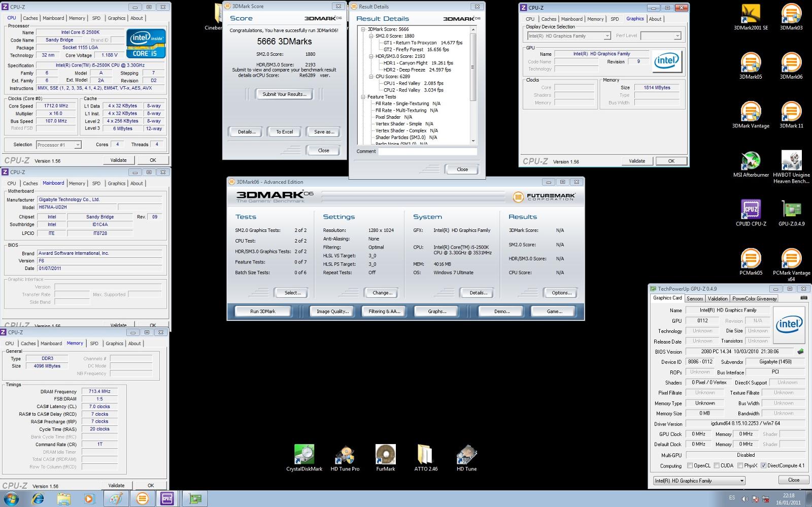Collapse the 3DMark Score: 5666 tree node
Viewport: 812px width, 507px height.
point(363,29)
